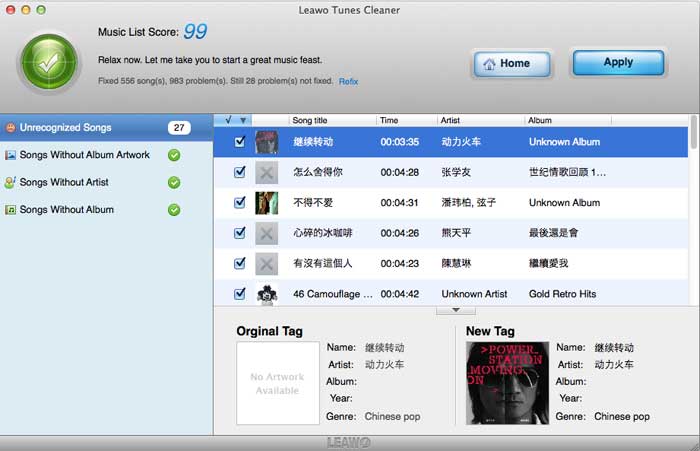
Task: Click the Music List Score value 99
Action: (x=195, y=32)
